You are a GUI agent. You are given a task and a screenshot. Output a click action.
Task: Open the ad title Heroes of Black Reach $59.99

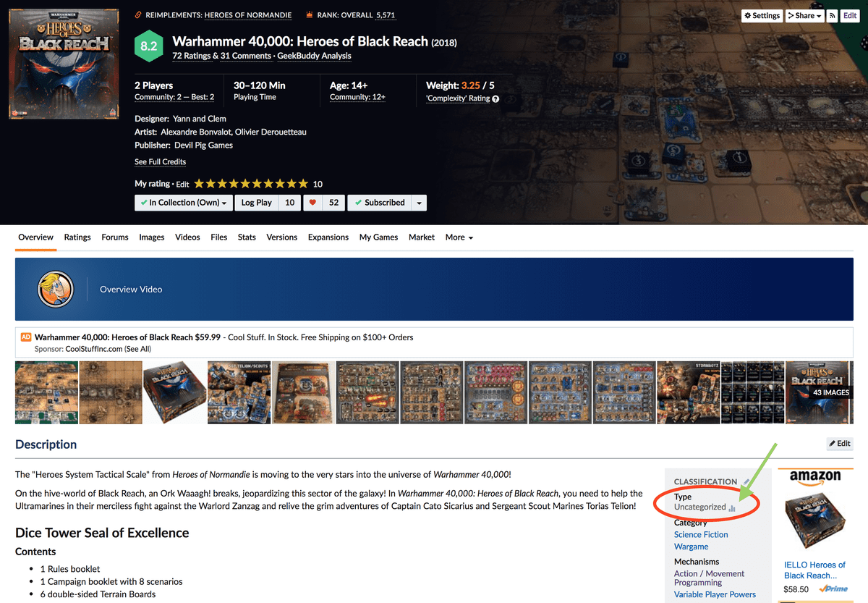click(127, 337)
